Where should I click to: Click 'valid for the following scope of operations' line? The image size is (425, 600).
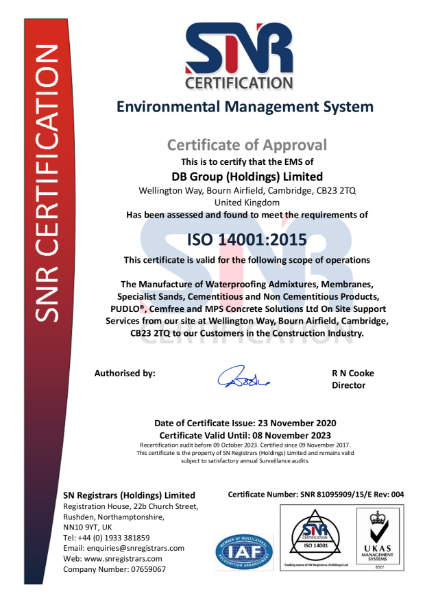(x=247, y=260)
